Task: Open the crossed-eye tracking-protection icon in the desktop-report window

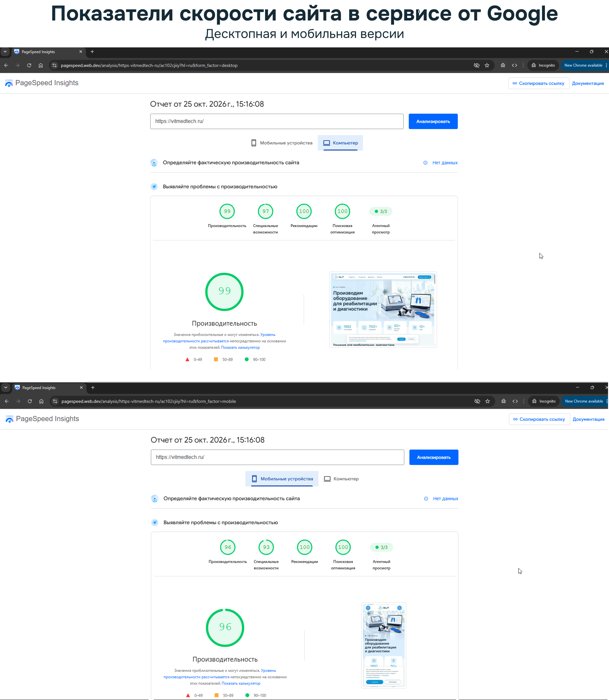Action: (476, 66)
